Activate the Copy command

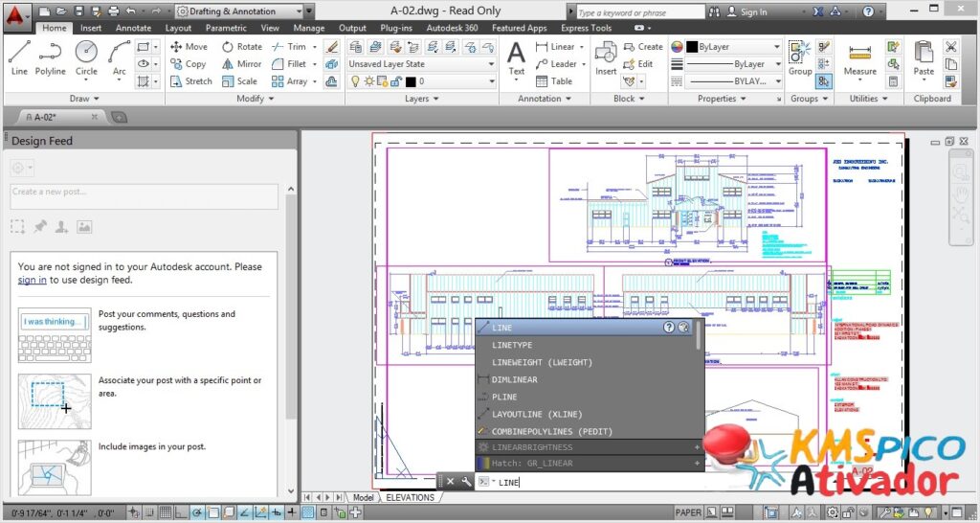click(188, 64)
